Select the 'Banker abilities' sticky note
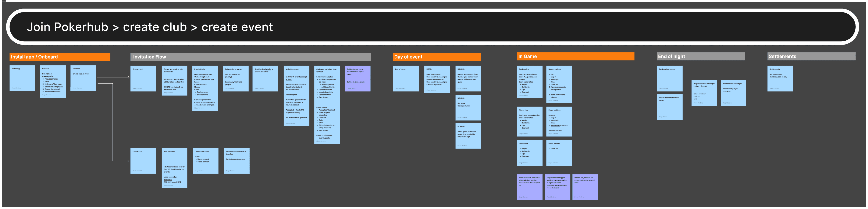Screen dimensions: 868x209 (559, 84)
